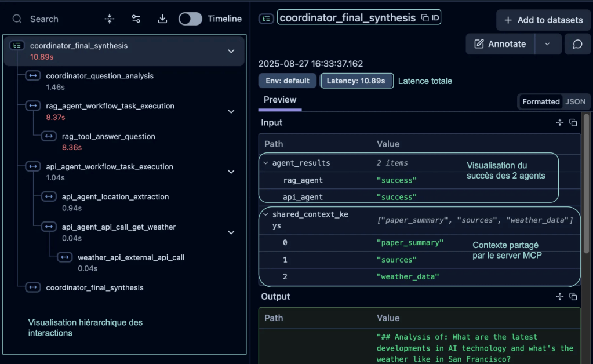Click Add to datasets button
593x364 pixels.
pos(544,20)
